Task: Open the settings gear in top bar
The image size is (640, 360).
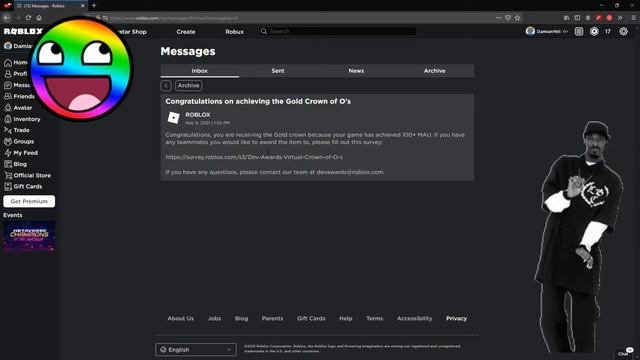Action: (623, 31)
